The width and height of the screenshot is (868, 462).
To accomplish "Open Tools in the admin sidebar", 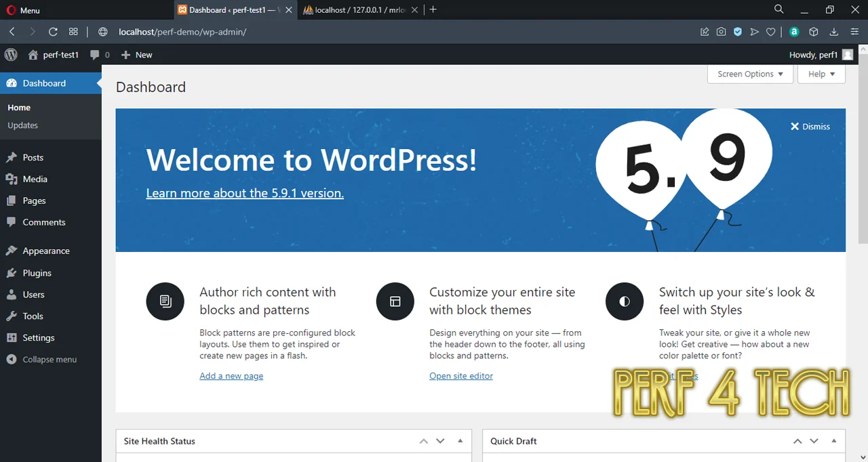I will point(51,316).
